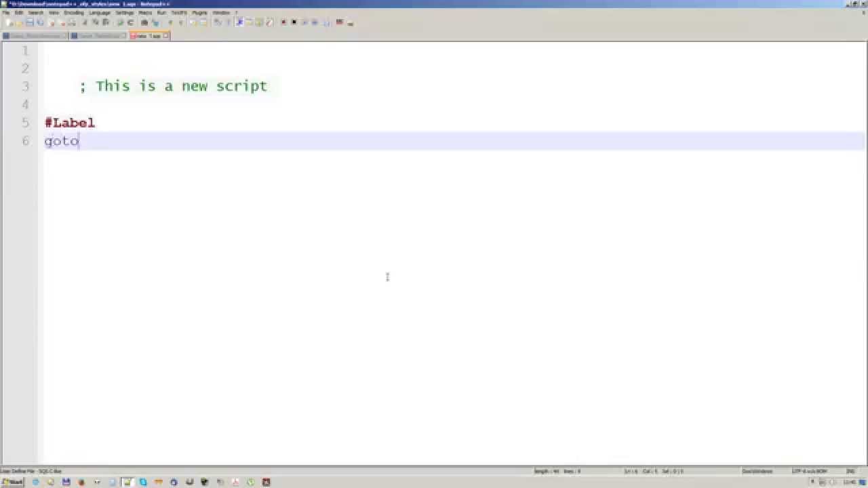868x488 pixels.
Task: Open the Run menu
Action: pos(161,13)
